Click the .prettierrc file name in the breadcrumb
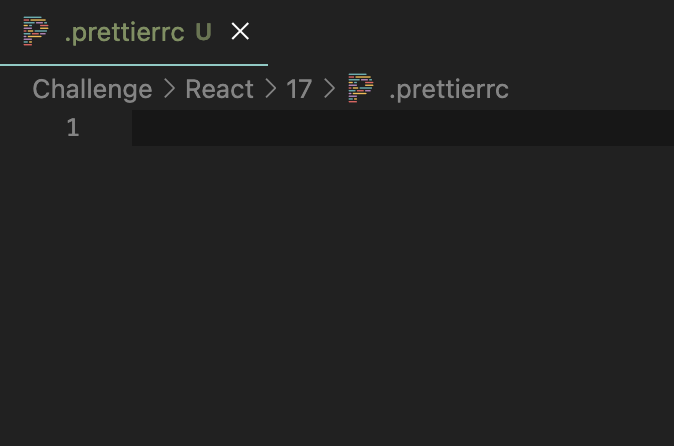 coord(449,90)
